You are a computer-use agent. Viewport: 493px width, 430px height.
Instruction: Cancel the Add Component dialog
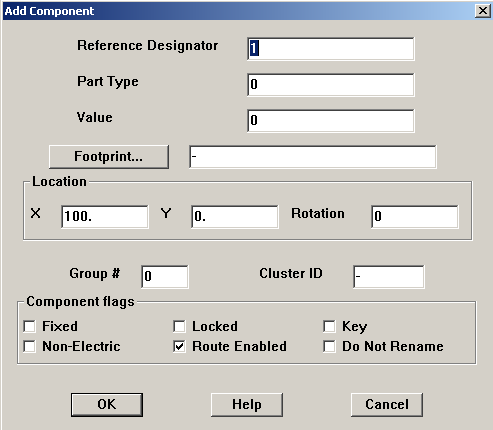coord(387,405)
